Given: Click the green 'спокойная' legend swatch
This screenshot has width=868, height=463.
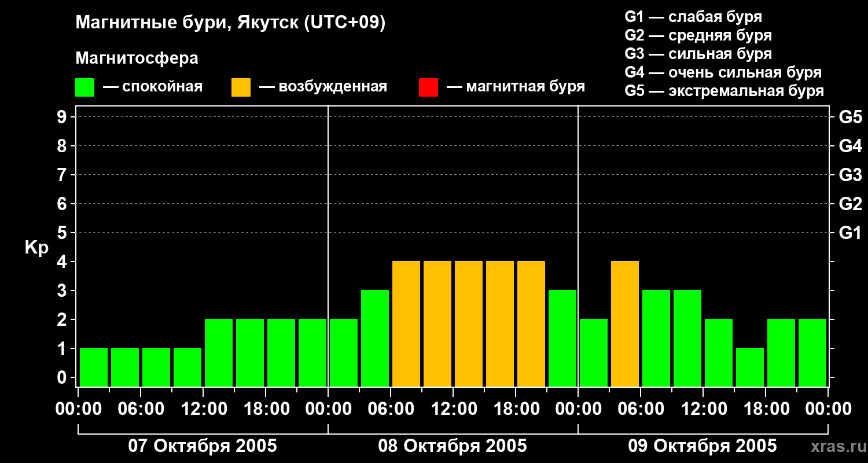Looking at the screenshot, I should point(84,87).
